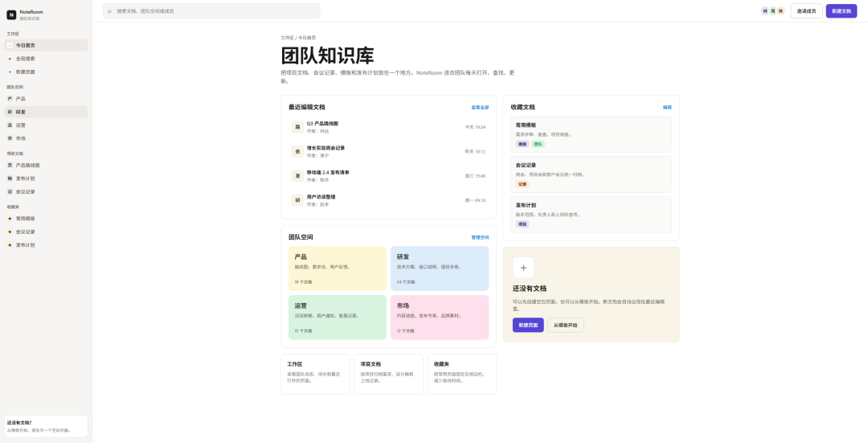
Task: Open 收藏夹 info card below team spaces
Action: coord(461,375)
